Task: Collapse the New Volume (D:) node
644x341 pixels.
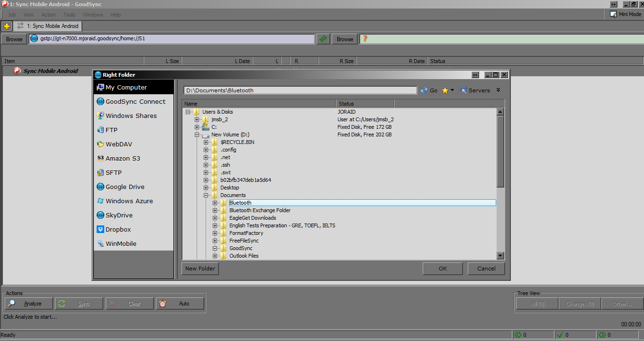Action: point(197,135)
